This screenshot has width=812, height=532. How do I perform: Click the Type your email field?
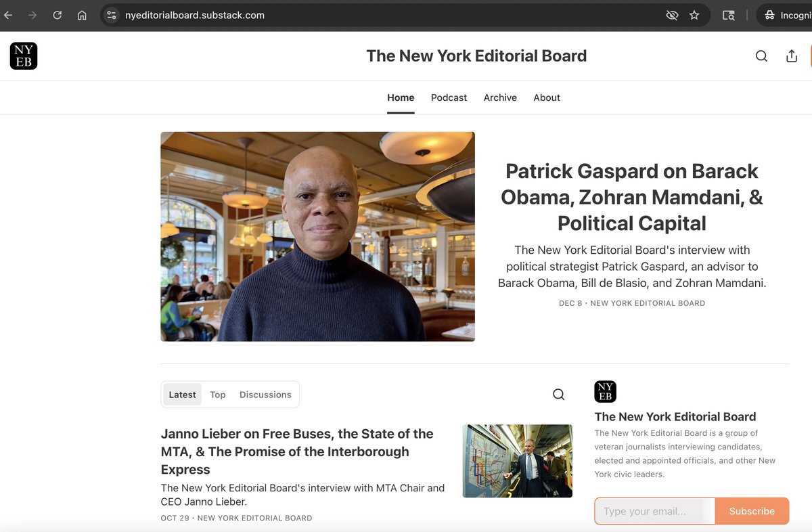click(x=654, y=511)
